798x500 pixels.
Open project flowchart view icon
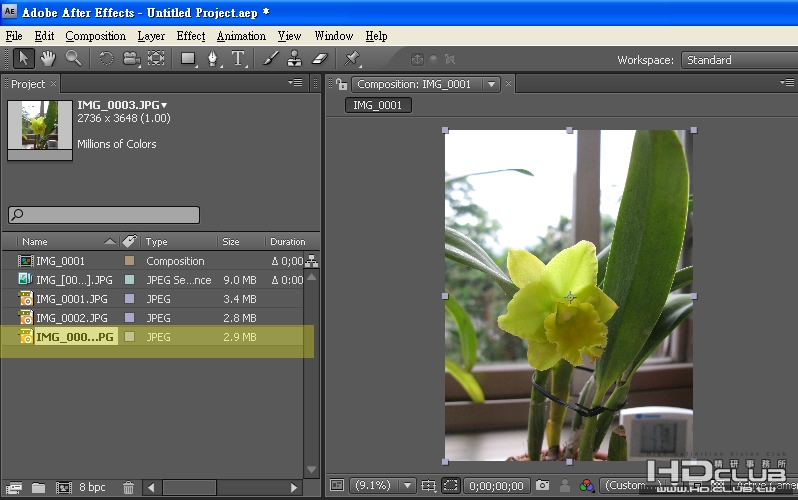[311, 261]
